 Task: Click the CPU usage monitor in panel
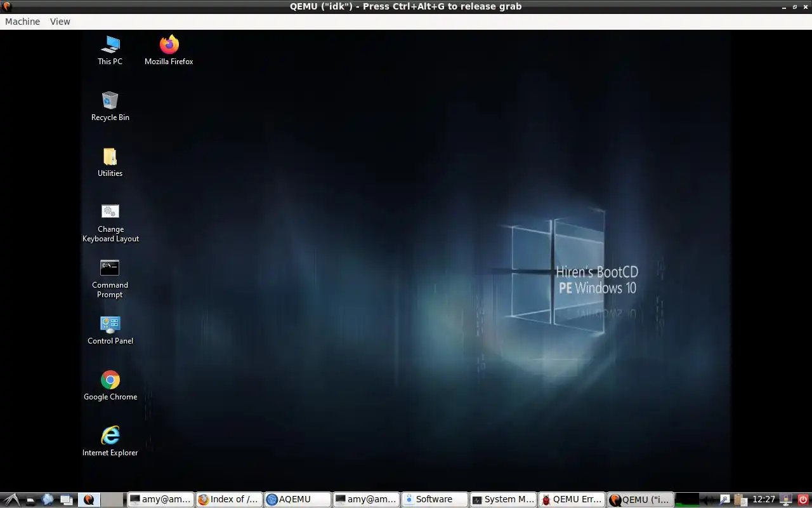coord(688,500)
